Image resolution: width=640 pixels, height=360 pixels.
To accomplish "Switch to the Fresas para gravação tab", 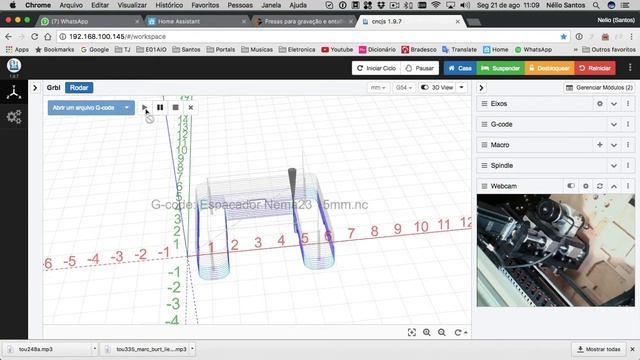I will (303, 21).
